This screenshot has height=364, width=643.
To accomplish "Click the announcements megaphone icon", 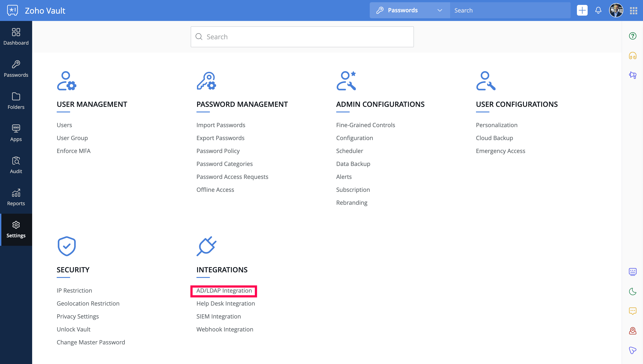I will [x=633, y=75].
